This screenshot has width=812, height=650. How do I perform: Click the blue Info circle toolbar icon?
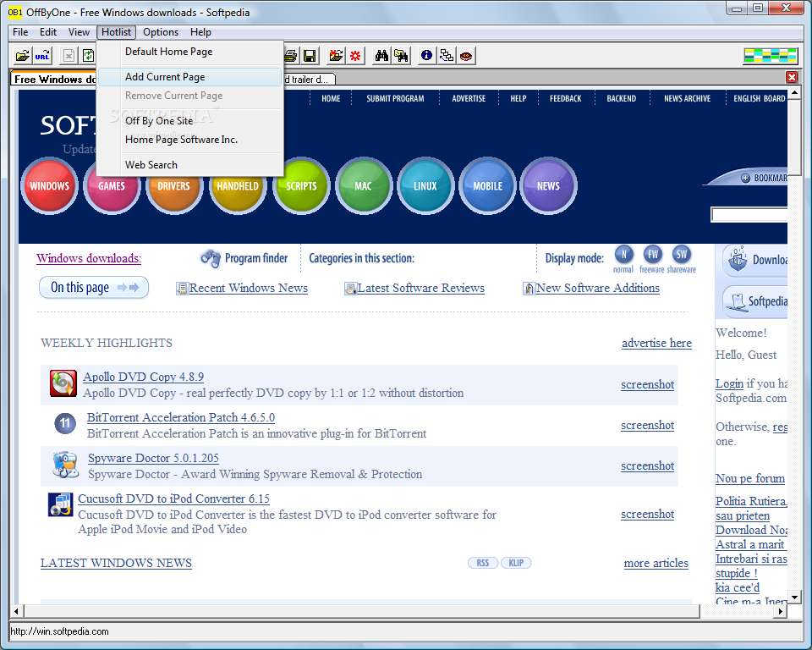426,56
